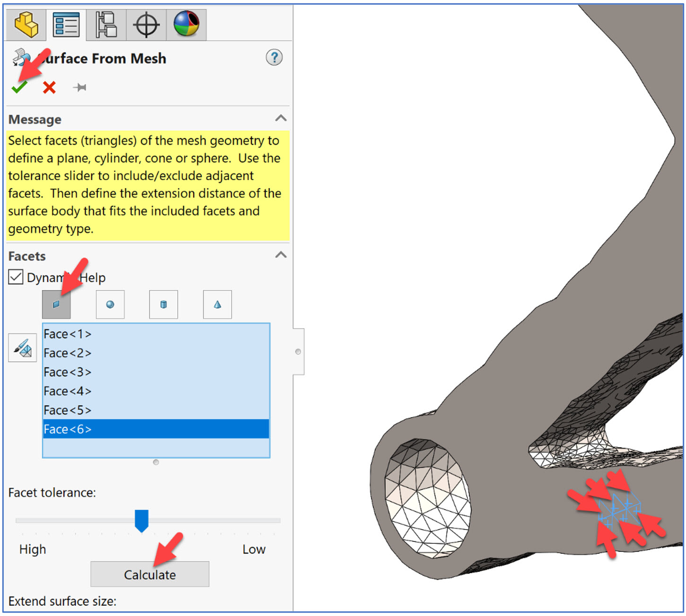
Task: Toggle the Dynamic Help checkbox
Action: (x=16, y=277)
